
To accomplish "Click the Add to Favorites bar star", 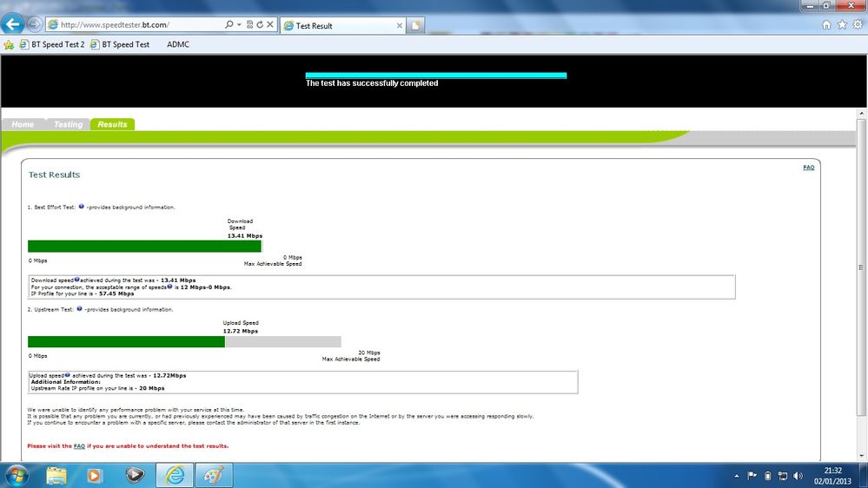I will (9, 45).
